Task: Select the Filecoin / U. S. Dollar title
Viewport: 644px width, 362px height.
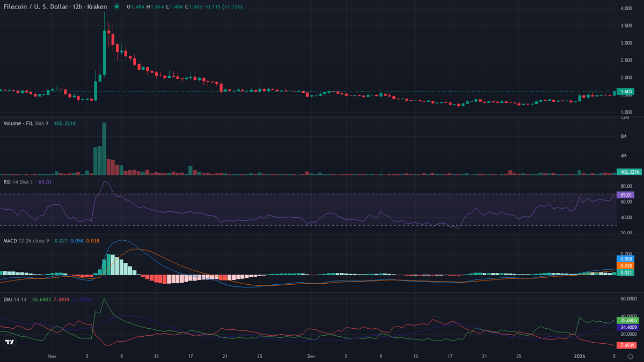Action: (x=34, y=7)
